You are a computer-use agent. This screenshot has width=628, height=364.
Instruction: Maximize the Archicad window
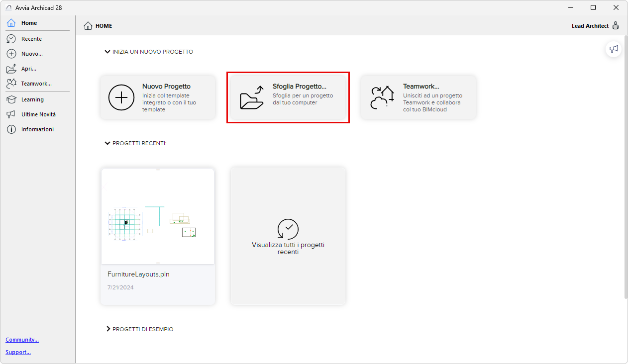(x=593, y=7)
